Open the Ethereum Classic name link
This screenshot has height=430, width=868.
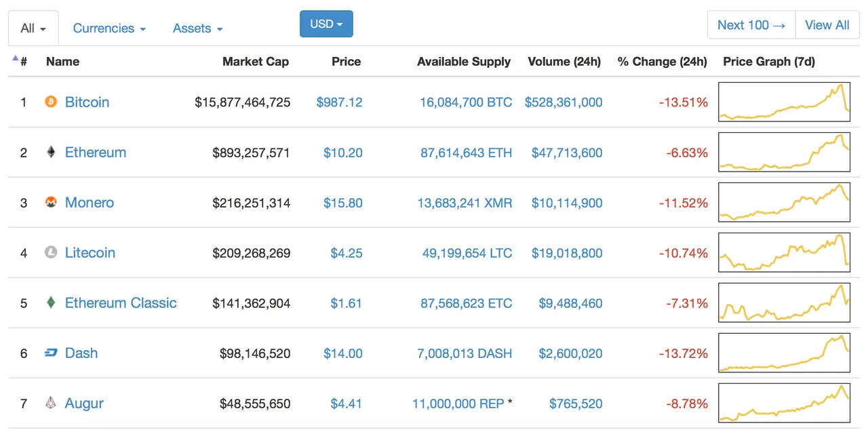[x=121, y=303]
